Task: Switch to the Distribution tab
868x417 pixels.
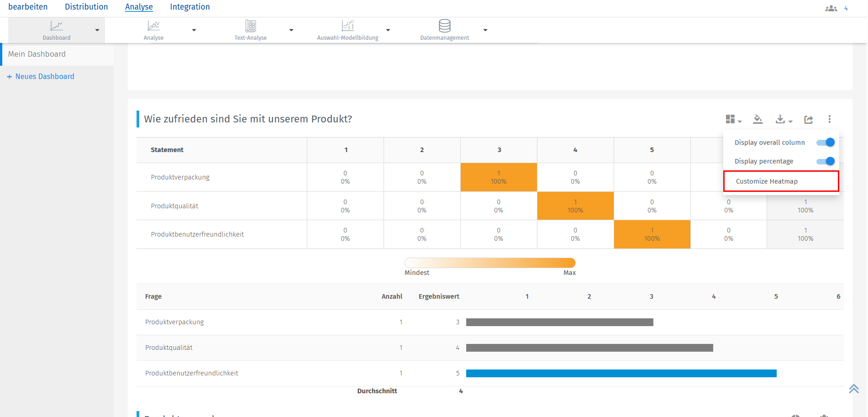Action: 86,7
